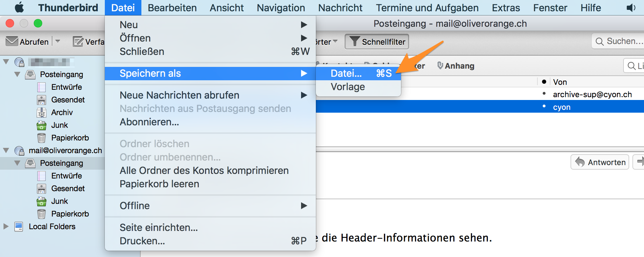Click the volume icon in menu bar
644x257 pixels.
tap(631, 8)
